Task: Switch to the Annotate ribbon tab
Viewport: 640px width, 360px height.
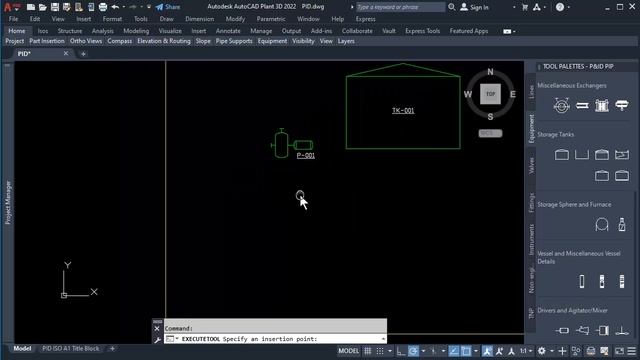Action: click(228, 31)
